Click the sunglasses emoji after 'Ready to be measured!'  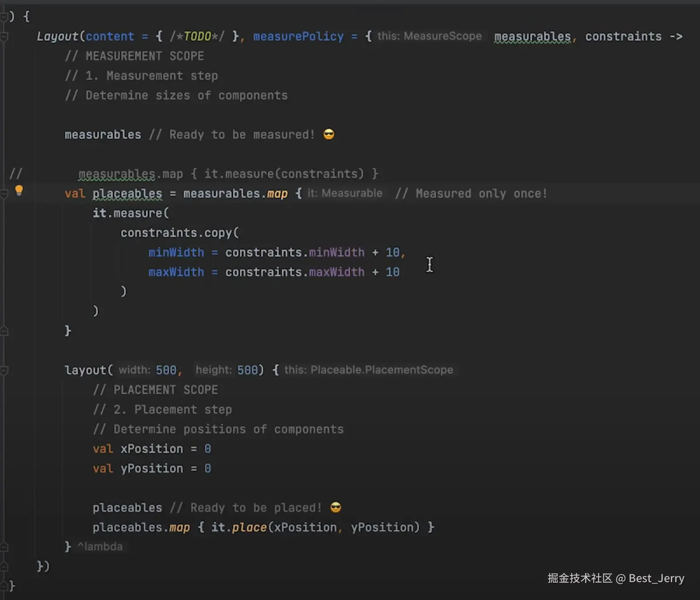(329, 135)
